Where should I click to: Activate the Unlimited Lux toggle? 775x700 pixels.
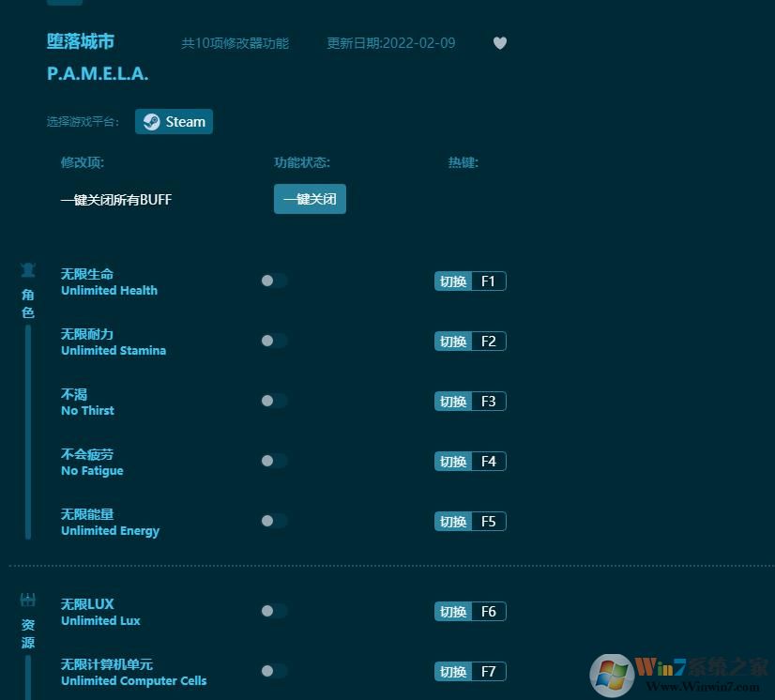[x=273, y=611]
